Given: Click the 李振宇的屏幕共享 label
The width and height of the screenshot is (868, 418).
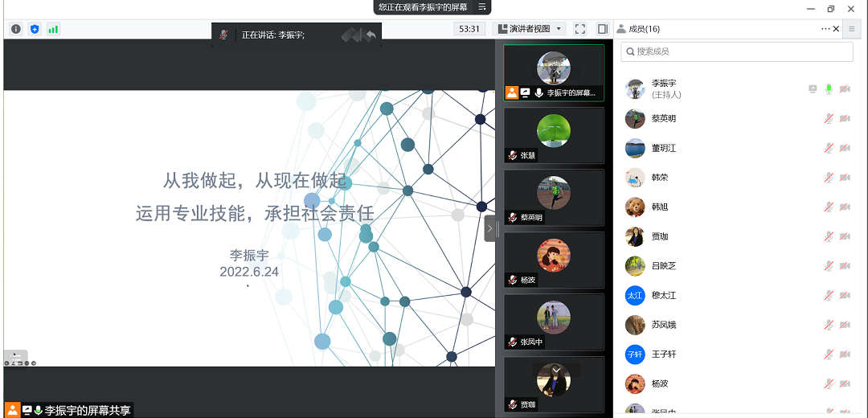Looking at the screenshot, I should point(87,410).
